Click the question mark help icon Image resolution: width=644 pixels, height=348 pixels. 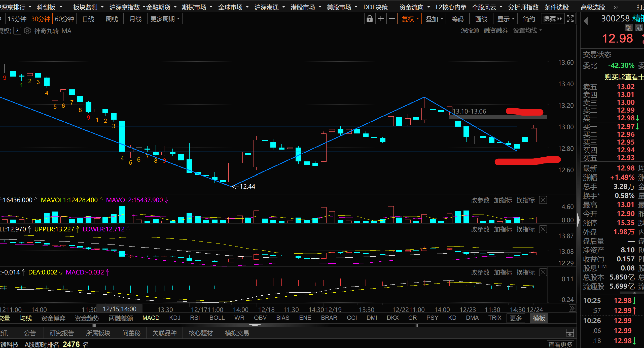click(x=17, y=31)
